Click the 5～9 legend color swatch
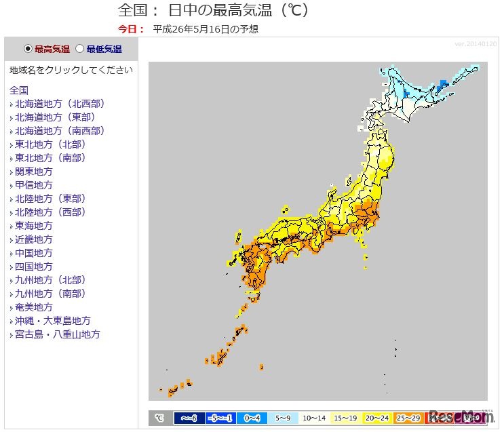Viewport: 504px width, 432px height. coord(283,418)
